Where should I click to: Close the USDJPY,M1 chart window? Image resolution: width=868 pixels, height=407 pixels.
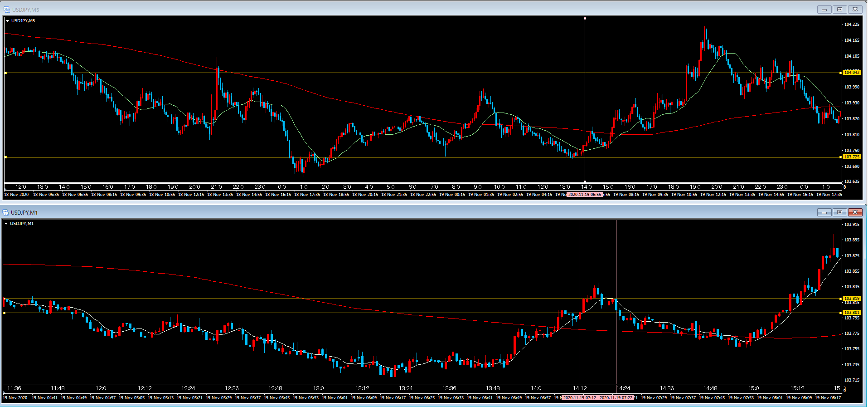[855, 212]
